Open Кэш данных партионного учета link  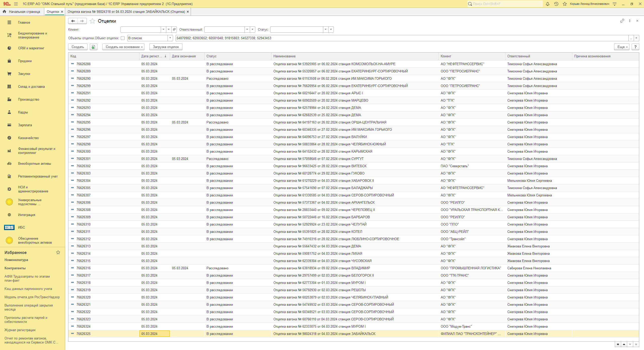click(28, 289)
